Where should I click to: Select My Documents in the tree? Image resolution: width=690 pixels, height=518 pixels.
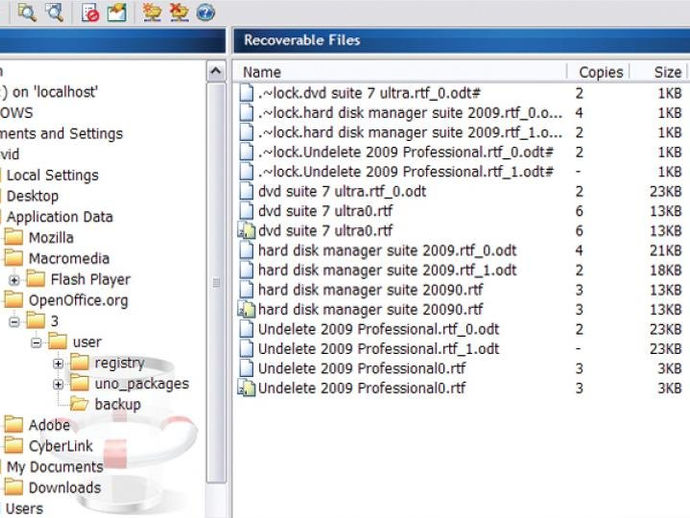[x=55, y=467]
